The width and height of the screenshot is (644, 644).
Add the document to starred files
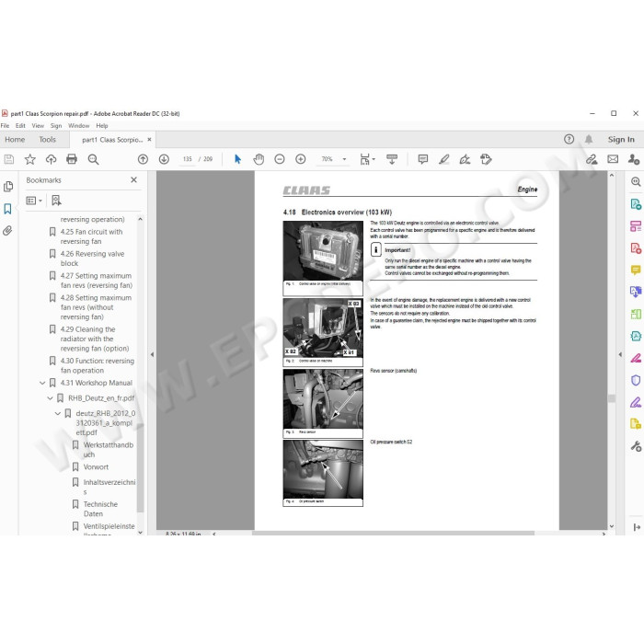(x=30, y=159)
